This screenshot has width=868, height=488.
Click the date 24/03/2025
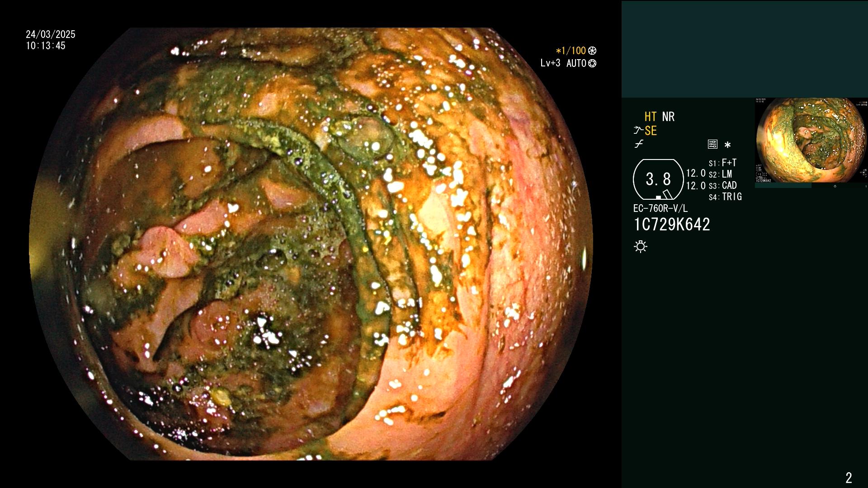(x=51, y=34)
